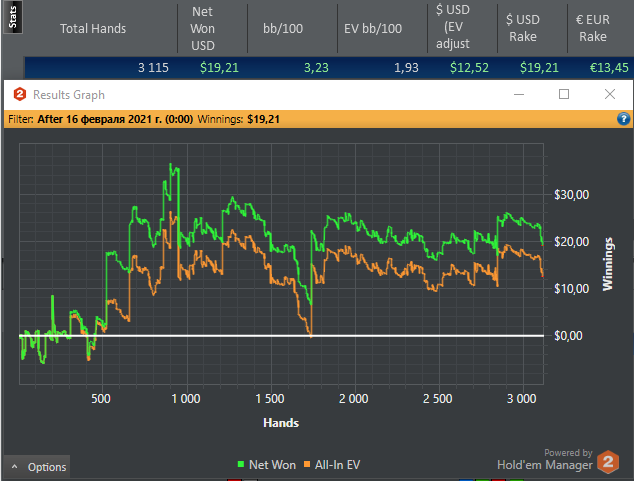Screen dimensions: 634x481
Task: Select the $19,21 USD Rake cell
Action: pyautogui.click(x=539, y=68)
